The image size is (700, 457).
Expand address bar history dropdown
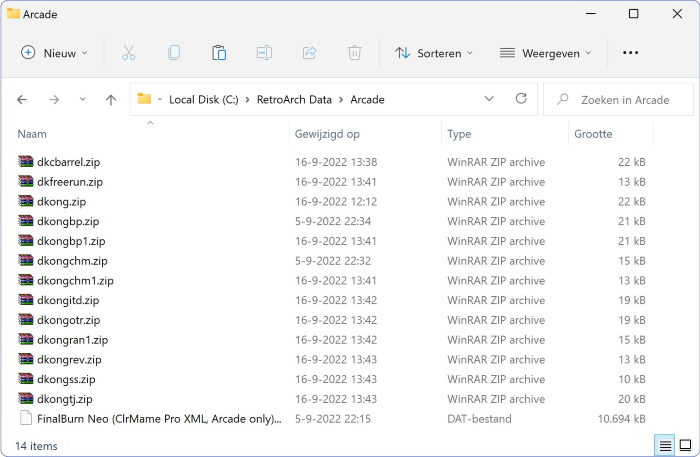[x=489, y=99]
